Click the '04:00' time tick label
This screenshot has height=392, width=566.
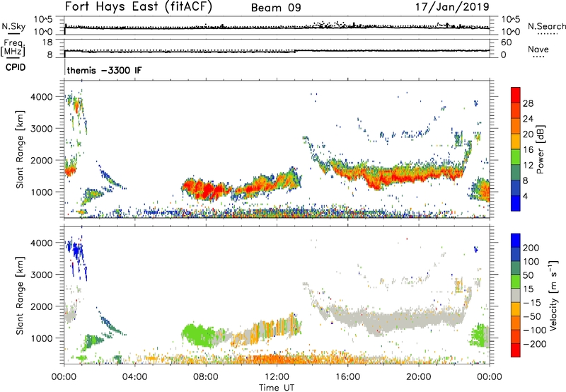click(135, 377)
